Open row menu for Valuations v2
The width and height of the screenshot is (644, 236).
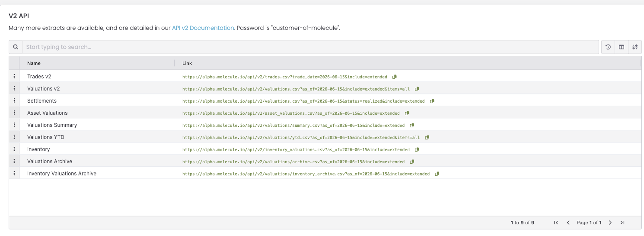pos(14,88)
